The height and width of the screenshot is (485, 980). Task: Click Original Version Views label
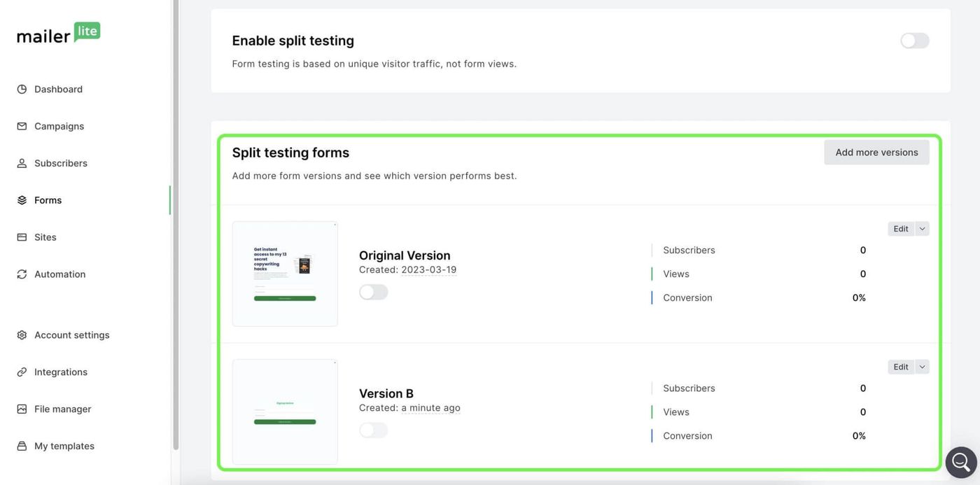[676, 274]
